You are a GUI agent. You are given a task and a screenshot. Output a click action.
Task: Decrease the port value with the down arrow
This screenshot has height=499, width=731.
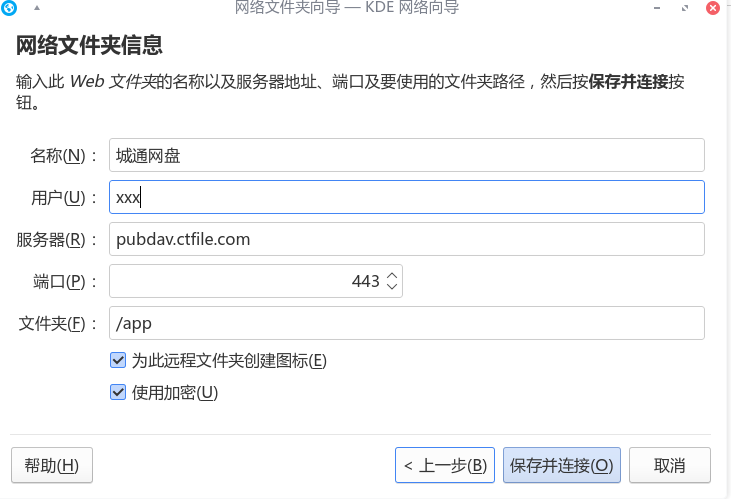click(x=392, y=286)
